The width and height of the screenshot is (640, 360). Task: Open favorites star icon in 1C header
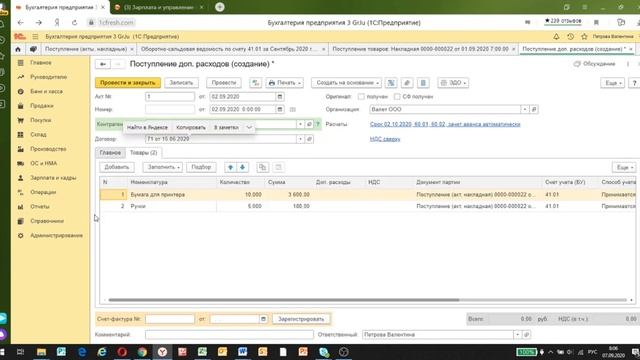coord(584,37)
